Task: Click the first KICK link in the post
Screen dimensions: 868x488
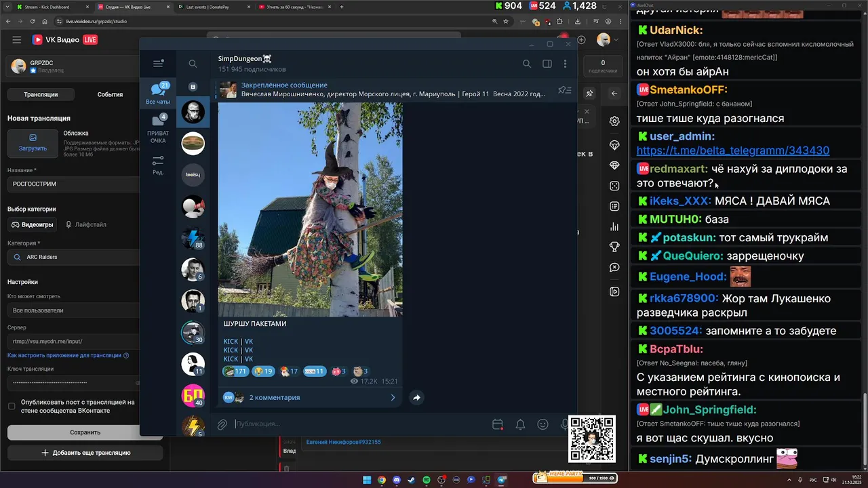Action: click(x=231, y=342)
